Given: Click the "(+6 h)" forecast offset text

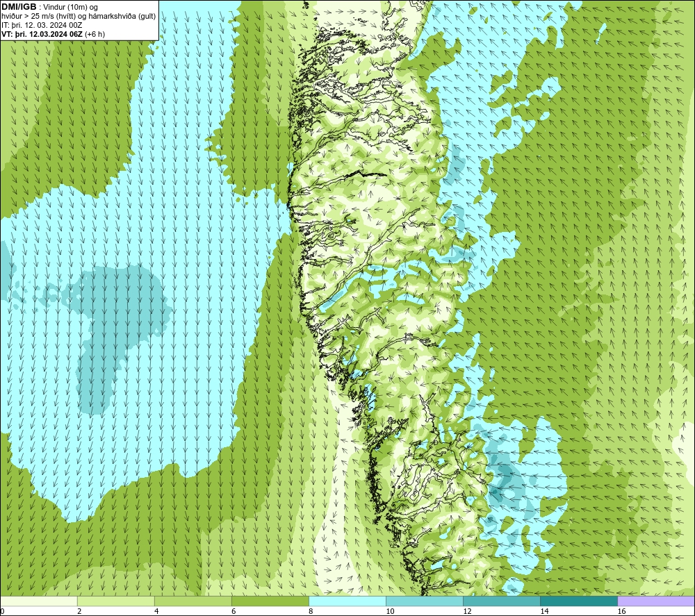Looking at the screenshot, I should pyautogui.click(x=95, y=34).
